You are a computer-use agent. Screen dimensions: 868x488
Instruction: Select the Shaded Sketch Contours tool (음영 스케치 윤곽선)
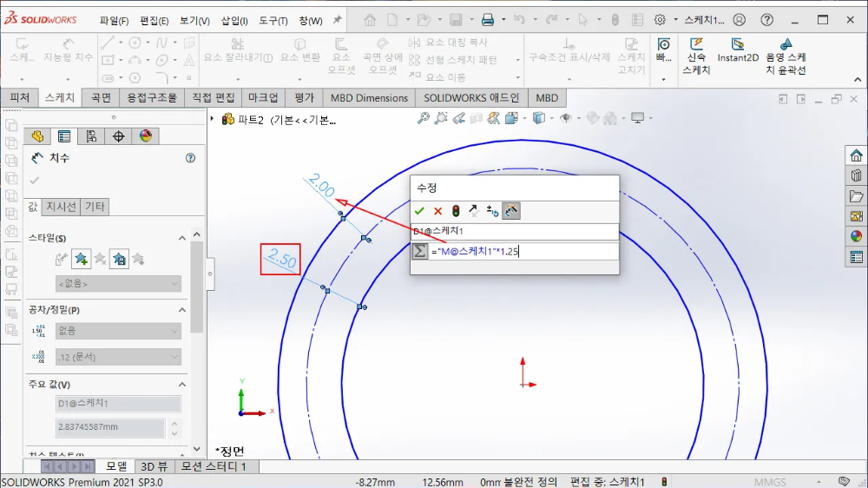click(786, 56)
